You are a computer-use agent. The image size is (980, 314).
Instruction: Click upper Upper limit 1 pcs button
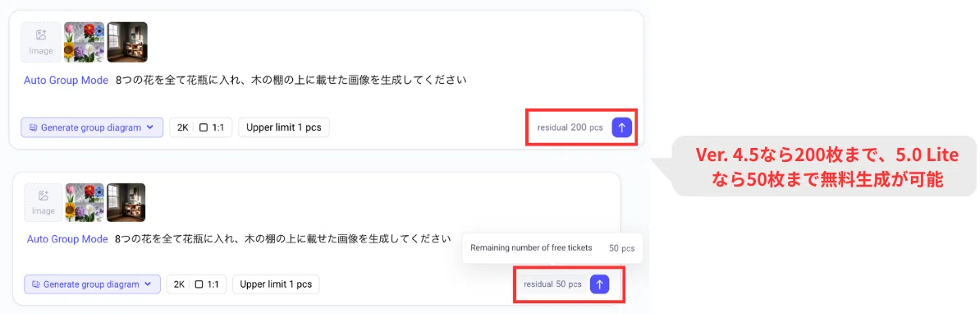tap(284, 127)
